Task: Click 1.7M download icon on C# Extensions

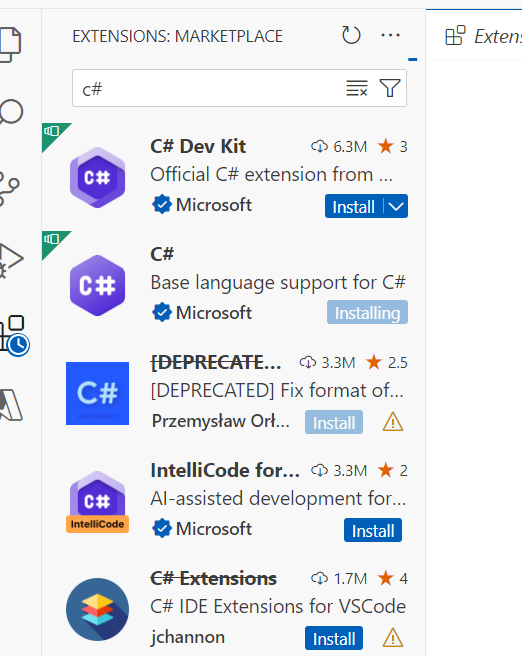Action: (x=319, y=578)
